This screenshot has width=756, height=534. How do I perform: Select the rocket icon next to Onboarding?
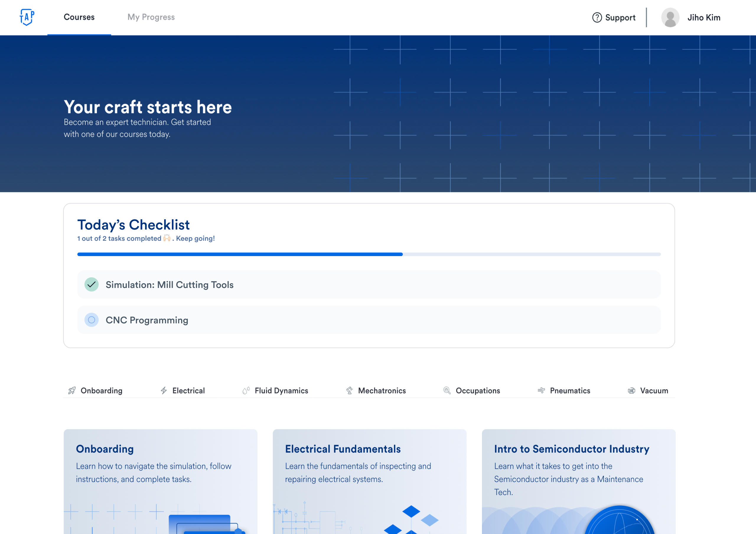(72, 391)
